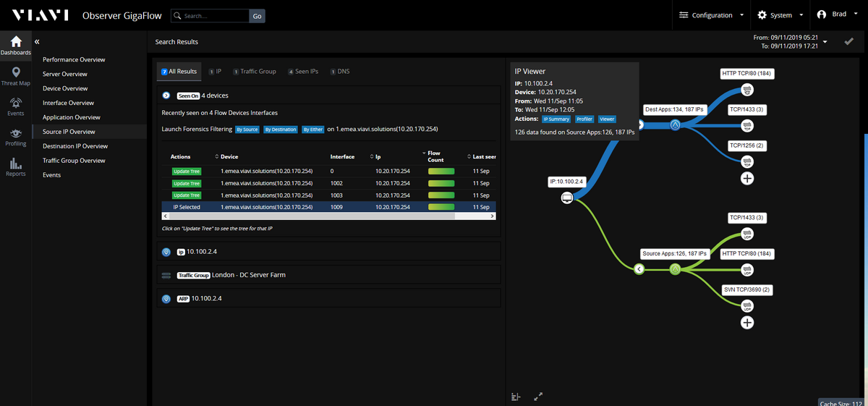Image resolution: width=868 pixels, height=406 pixels.
Task: Click the fullscreen expand icon below graph
Action: tap(538, 396)
